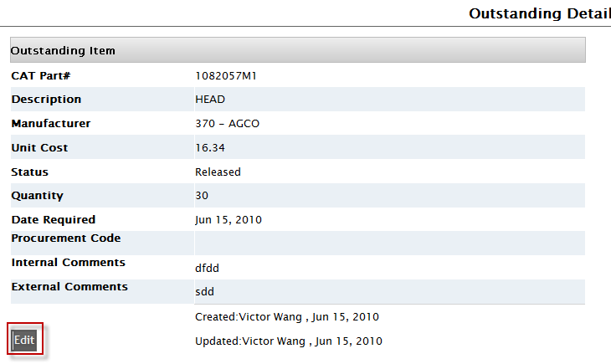Click the Internal Comments label
611x364 pixels.
[68, 263]
